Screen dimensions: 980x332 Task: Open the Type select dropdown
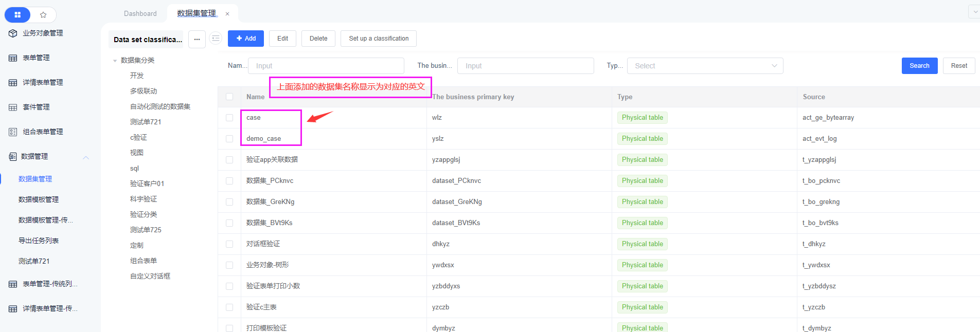tap(705, 66)
